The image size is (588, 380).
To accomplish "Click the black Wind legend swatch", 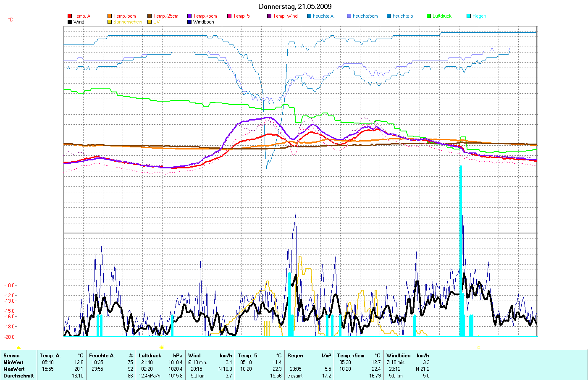I will click(x=70, y=22).
